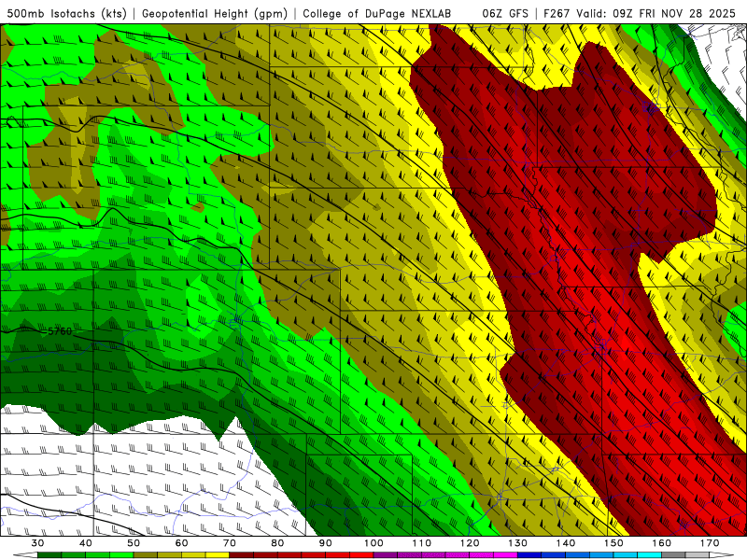Click the colorbar label '80'

pyautogui.click(x=277, y=543)
